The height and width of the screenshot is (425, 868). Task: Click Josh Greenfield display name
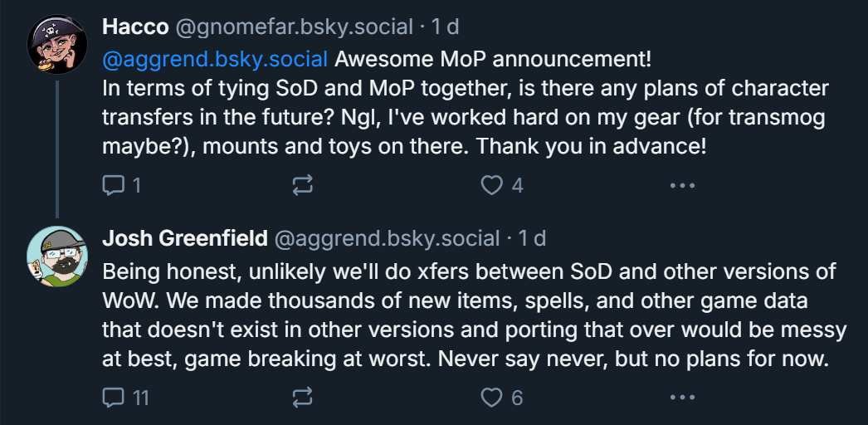[x=185, y=238]
